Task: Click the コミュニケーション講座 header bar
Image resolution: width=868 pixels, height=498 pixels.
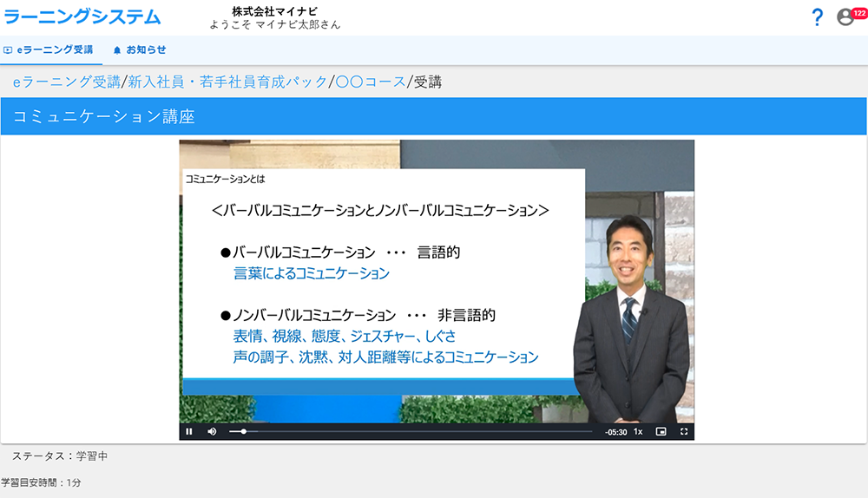Action: point(433,116)
